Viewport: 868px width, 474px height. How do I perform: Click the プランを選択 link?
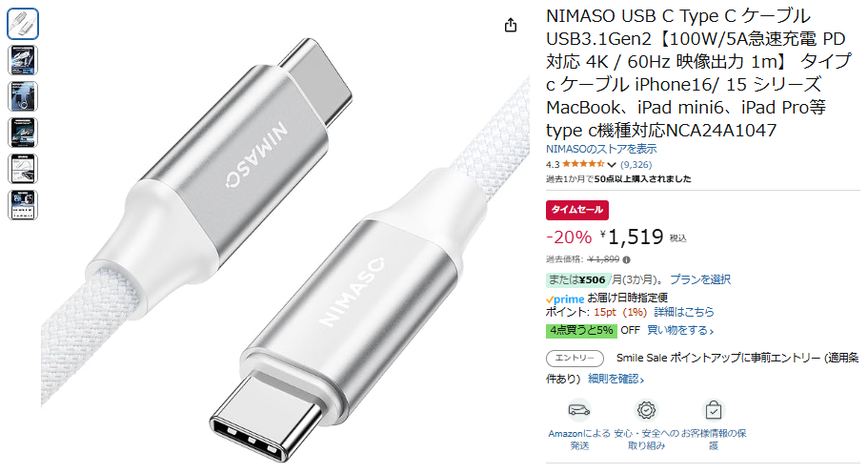tap(699, 279)
